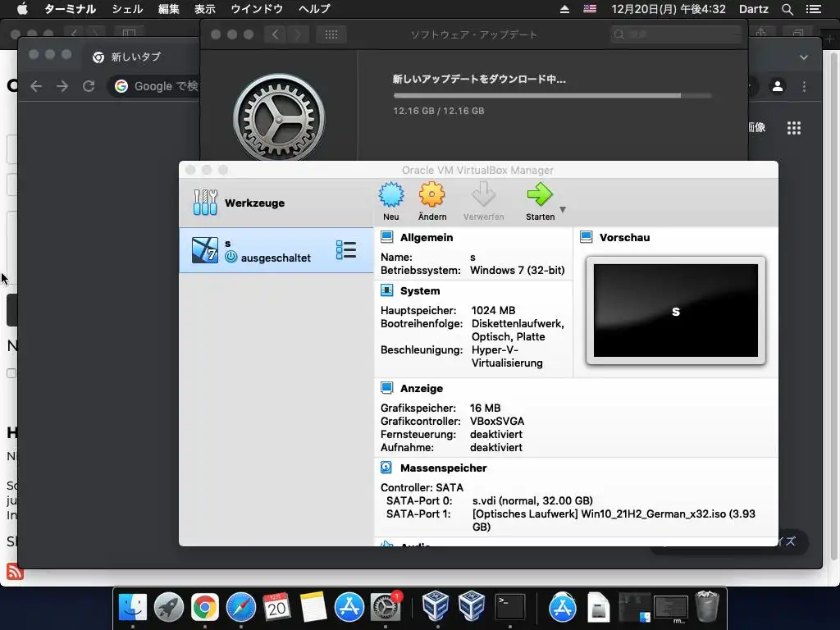Click the '16 MB' Grafikspeicher value
840x630 pixels.
pos(486,409)
